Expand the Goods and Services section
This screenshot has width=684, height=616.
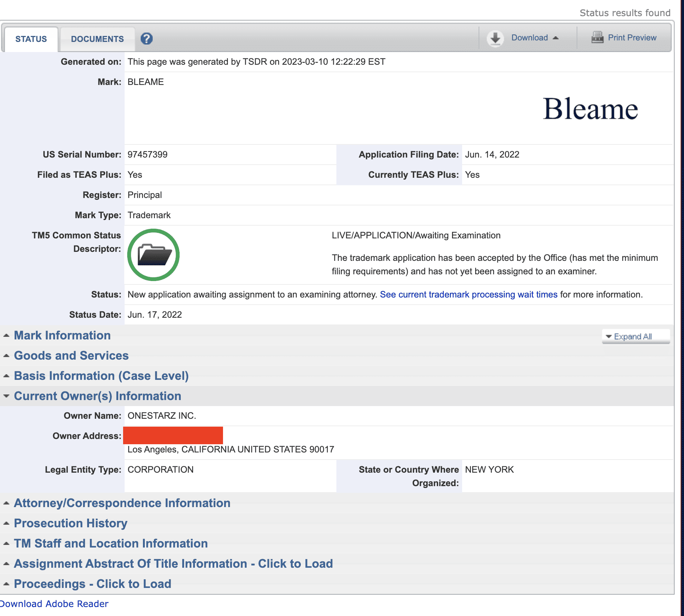click(71, 356)
